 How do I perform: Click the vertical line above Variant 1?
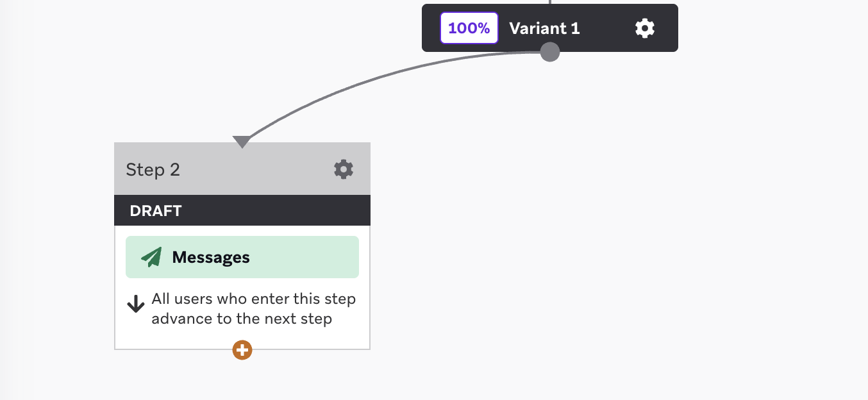tap(550, 2)
